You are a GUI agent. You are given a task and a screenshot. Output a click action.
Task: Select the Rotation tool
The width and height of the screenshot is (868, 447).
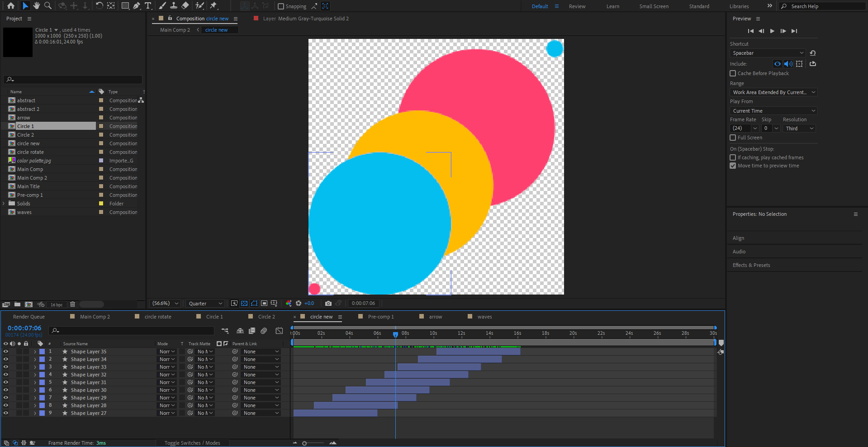99,6
